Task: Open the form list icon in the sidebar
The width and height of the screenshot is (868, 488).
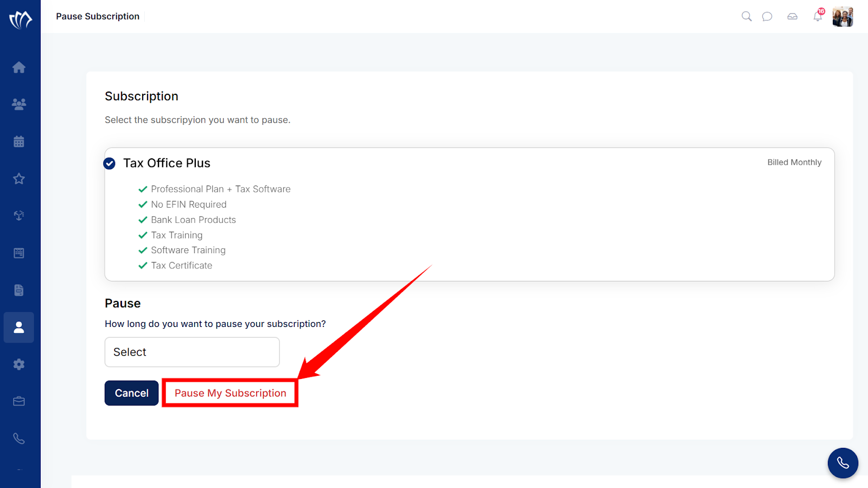Action: (19, 253)
